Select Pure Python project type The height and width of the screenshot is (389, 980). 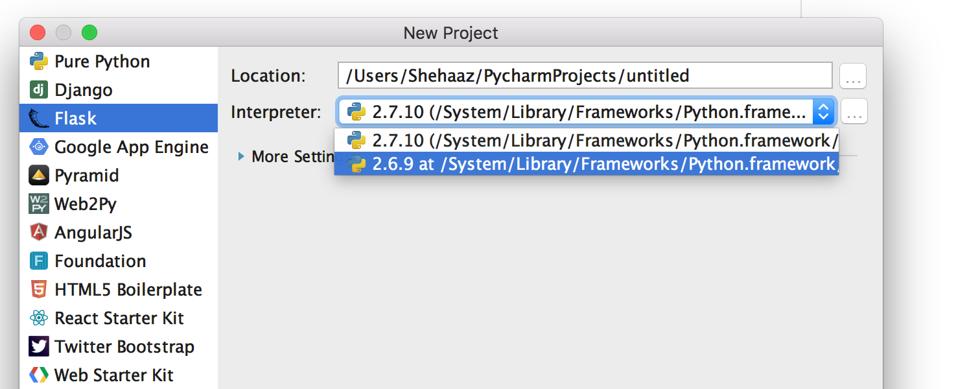pos(119,62)
